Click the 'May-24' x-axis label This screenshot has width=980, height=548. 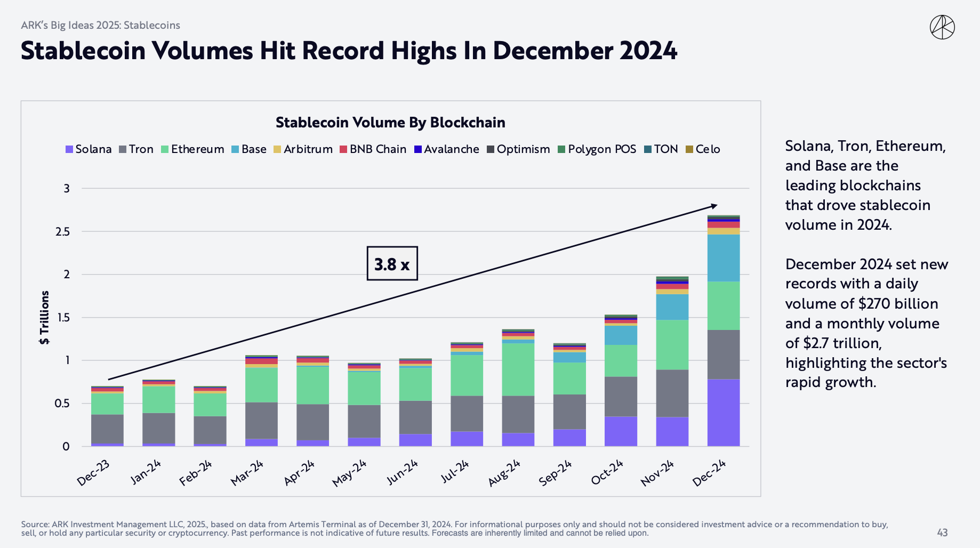coord(349,473)
